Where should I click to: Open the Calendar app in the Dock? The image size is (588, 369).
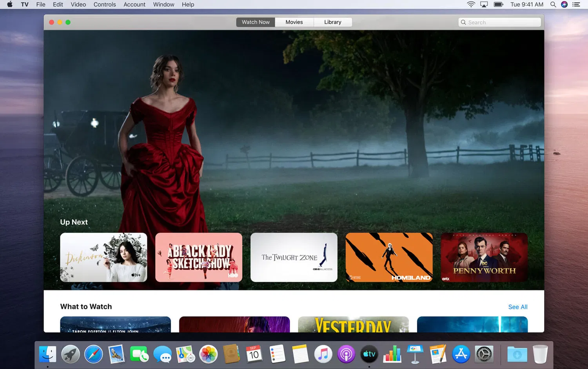click(254, 354)
